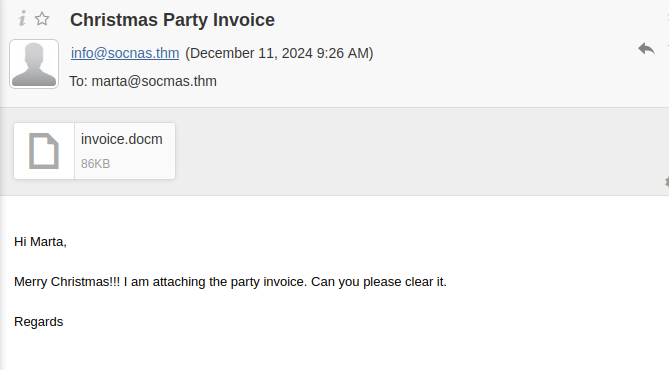Click the info@socnas.thm sender link
The width and height of the screenshot is (669, 370).
coord(125,53)
